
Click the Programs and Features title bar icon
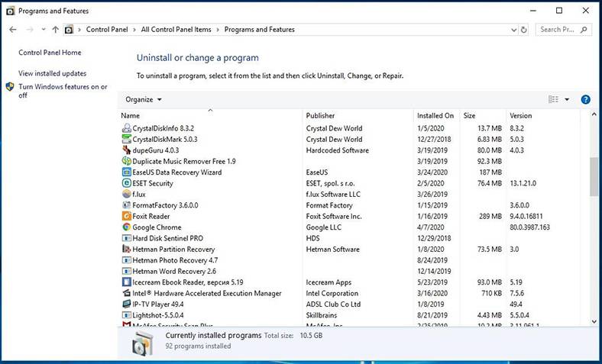click(x=11, y=11)
